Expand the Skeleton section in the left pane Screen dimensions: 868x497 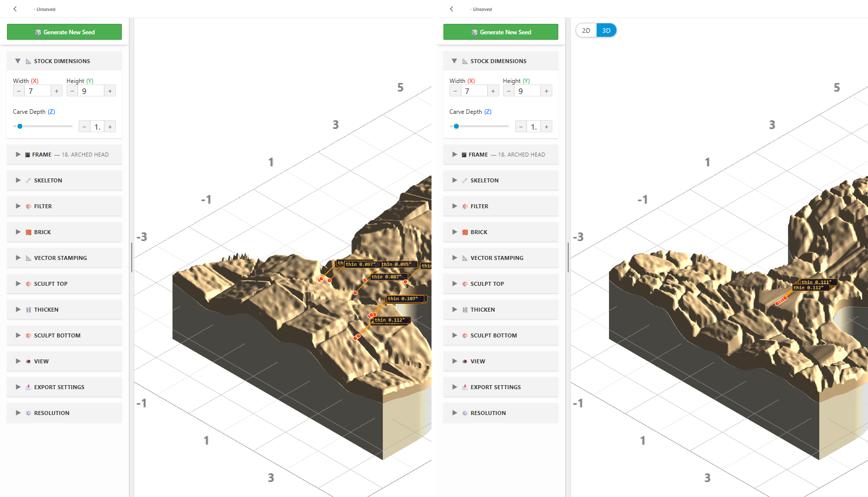coord(64,180)
